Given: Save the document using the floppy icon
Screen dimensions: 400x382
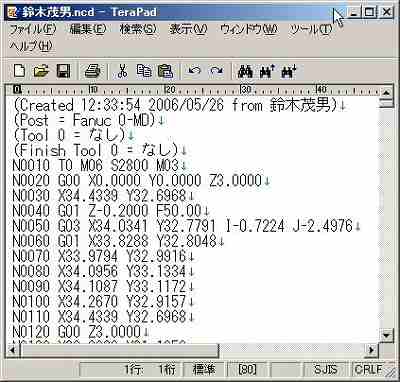Looking at the screenshot, I should [x=63, y=71].
